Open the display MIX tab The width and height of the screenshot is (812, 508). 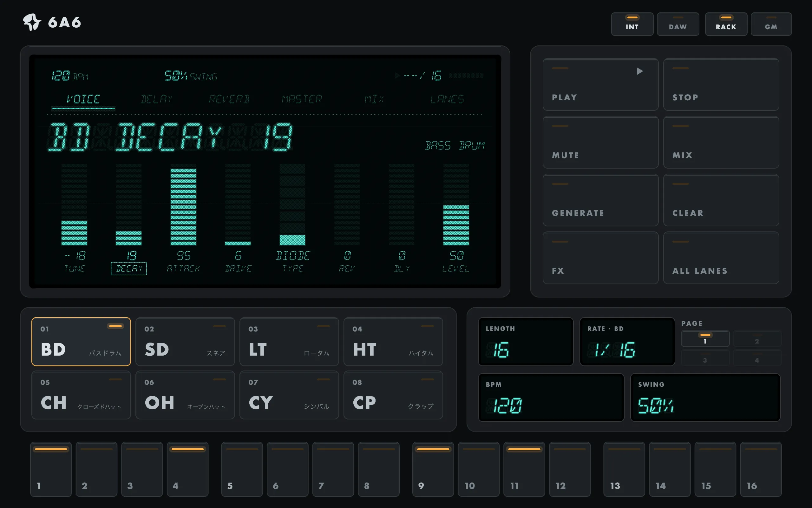[x=374, y=99]
